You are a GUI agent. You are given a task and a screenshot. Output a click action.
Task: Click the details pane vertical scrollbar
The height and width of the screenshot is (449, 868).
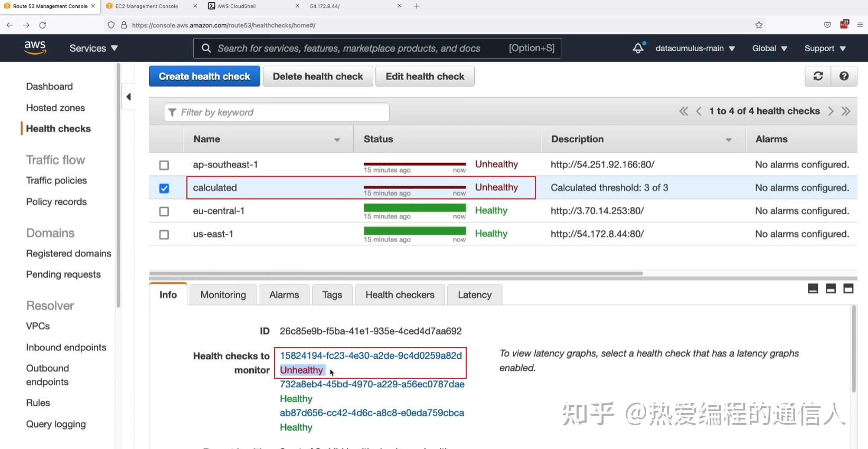[x=854, y=349]
